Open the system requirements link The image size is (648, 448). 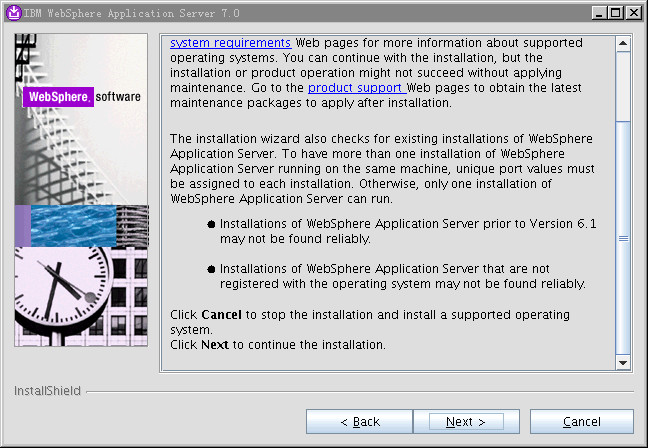coord(230,43)
